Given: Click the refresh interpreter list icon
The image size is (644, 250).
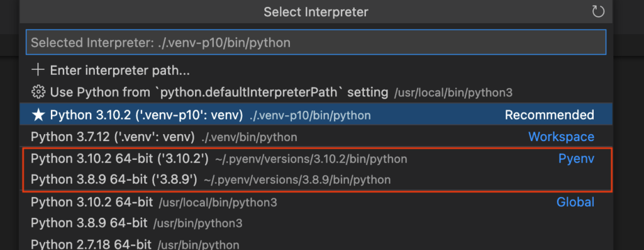Looking at the screenshot, I should click(598, 11).
